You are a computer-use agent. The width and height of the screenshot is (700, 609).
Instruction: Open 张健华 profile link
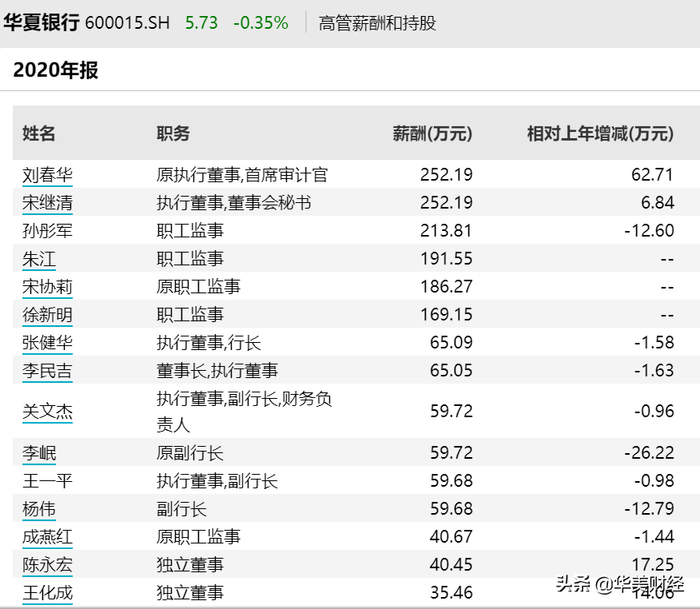click(47, 343)
